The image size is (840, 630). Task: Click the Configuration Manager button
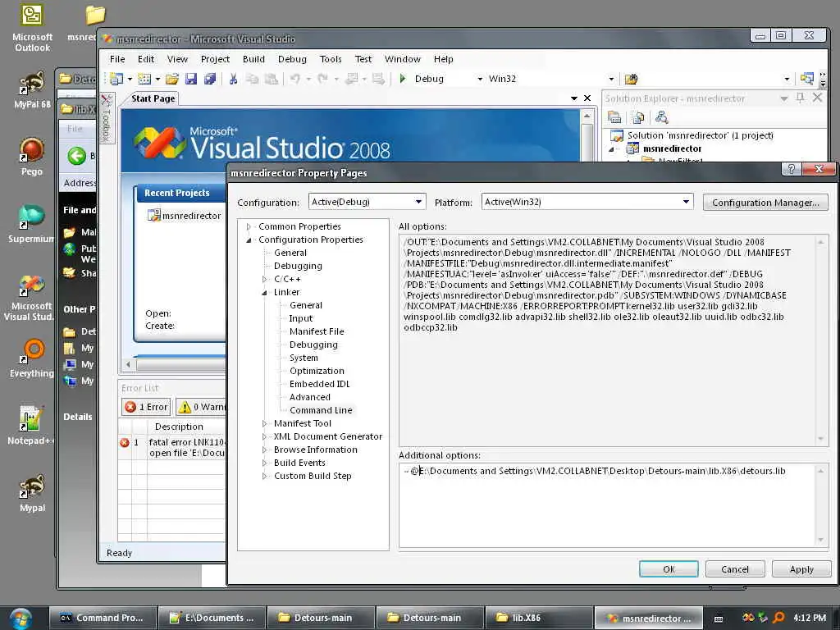pos(765,203)
